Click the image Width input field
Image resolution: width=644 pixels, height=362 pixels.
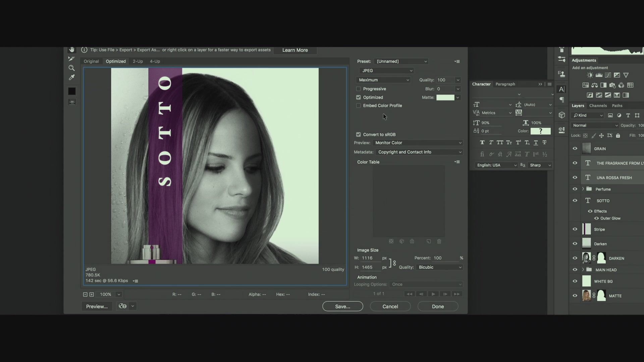coord(370,258)
